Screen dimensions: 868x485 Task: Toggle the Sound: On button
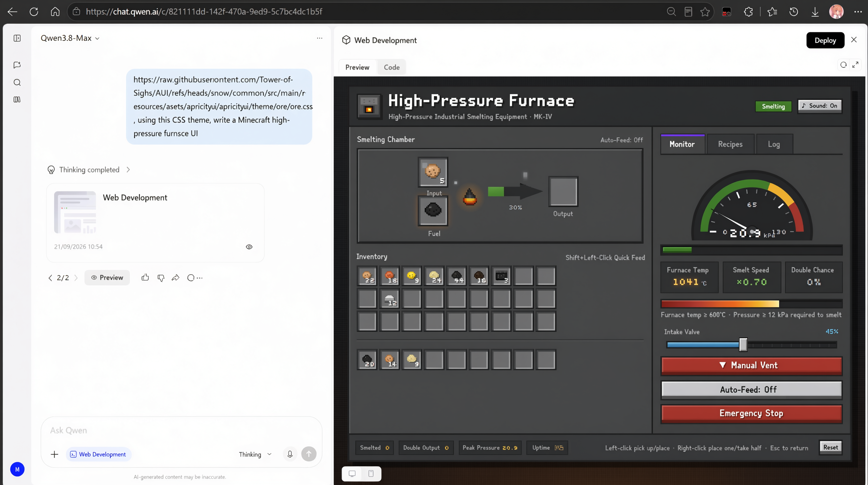(x=820, y=106)
